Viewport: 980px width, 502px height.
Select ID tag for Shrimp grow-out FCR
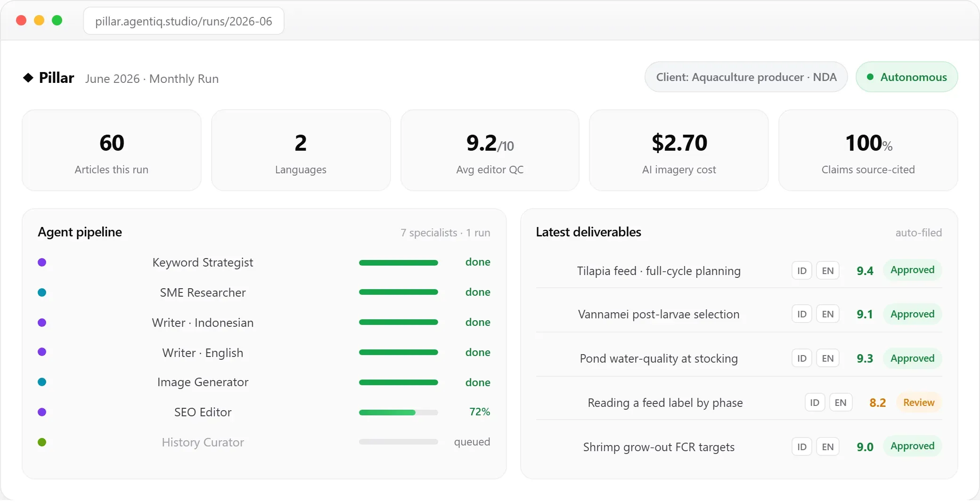802,447
